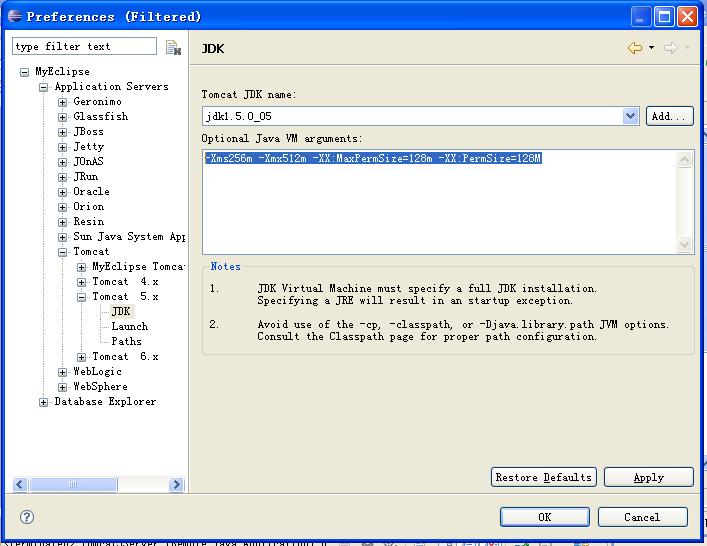
Task: Expand the Glassfish node
Action: click(62, 117)
